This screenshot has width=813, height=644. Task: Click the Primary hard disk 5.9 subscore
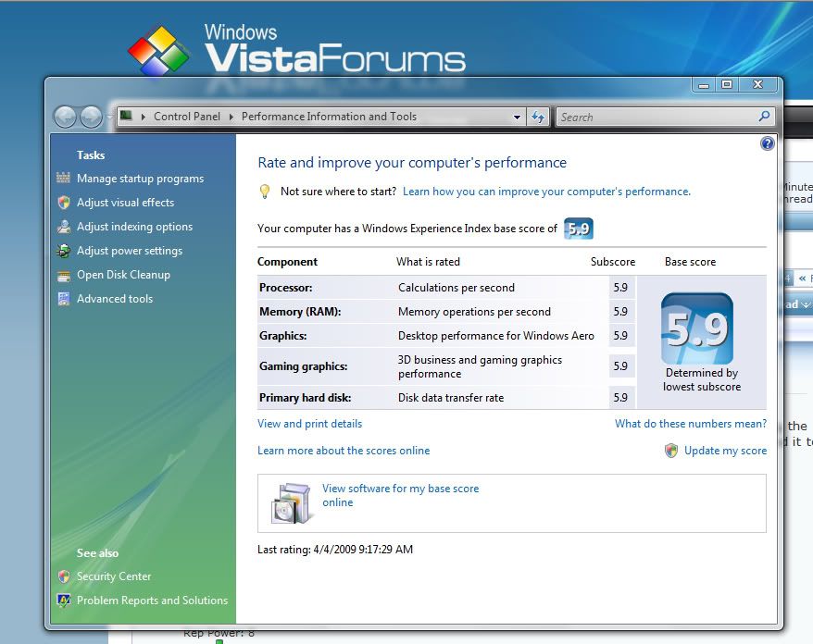coord(620,397)
